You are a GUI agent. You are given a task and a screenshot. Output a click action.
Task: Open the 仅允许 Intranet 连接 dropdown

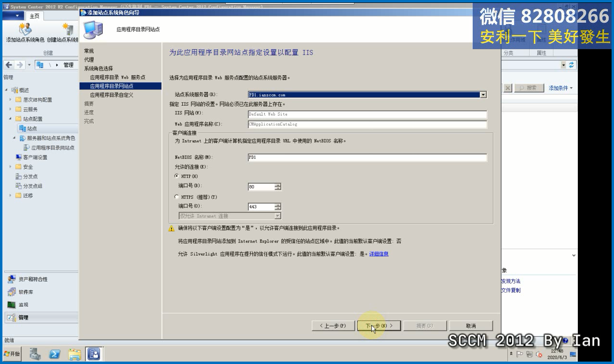point(278,216)
